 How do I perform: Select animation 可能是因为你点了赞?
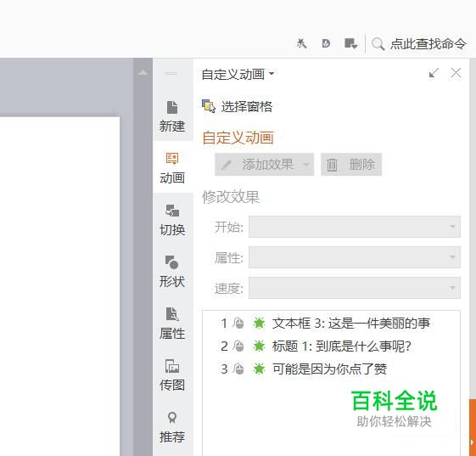click(x=331, y=369)
